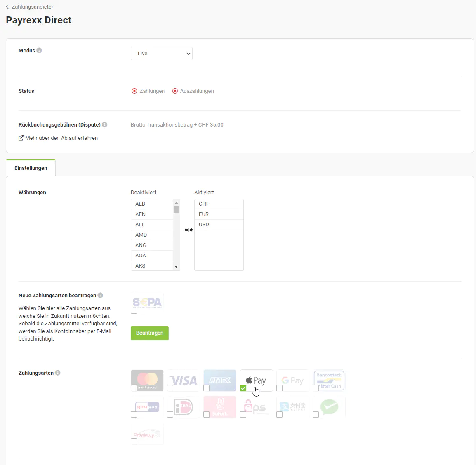
Task: Click the info icon next to Zahlungsarten
Action: click(x=58, y=373)
